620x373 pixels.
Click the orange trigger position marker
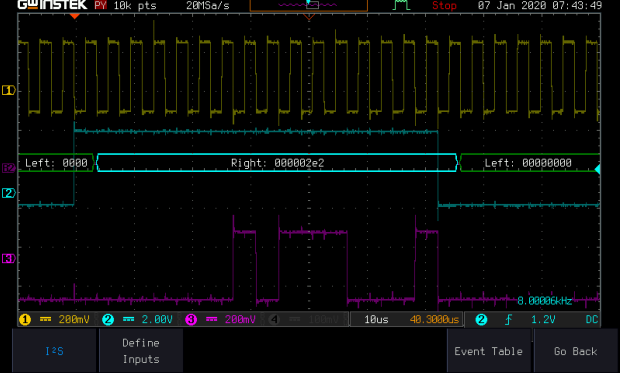pos(74,16)
